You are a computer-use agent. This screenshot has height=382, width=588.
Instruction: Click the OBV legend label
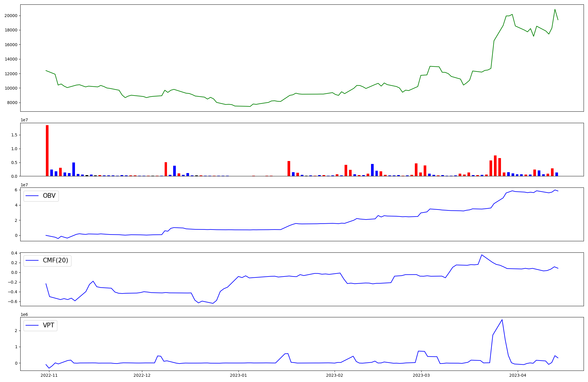(49, 196)
